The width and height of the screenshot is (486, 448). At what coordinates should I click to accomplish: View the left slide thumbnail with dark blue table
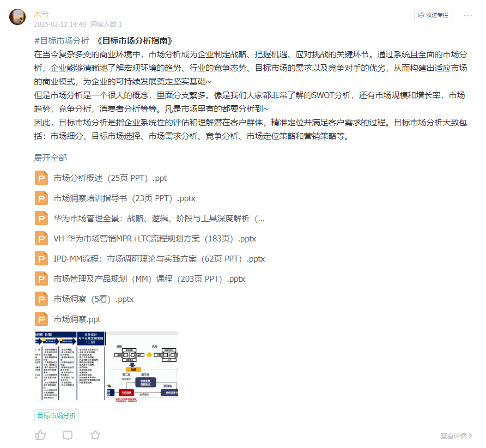click(70, 367)
